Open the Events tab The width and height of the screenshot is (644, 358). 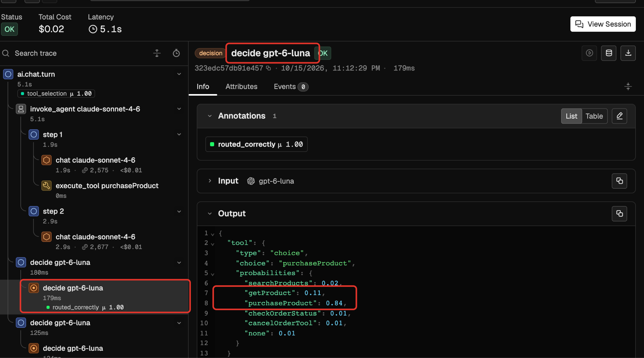(x=291, y=87)
